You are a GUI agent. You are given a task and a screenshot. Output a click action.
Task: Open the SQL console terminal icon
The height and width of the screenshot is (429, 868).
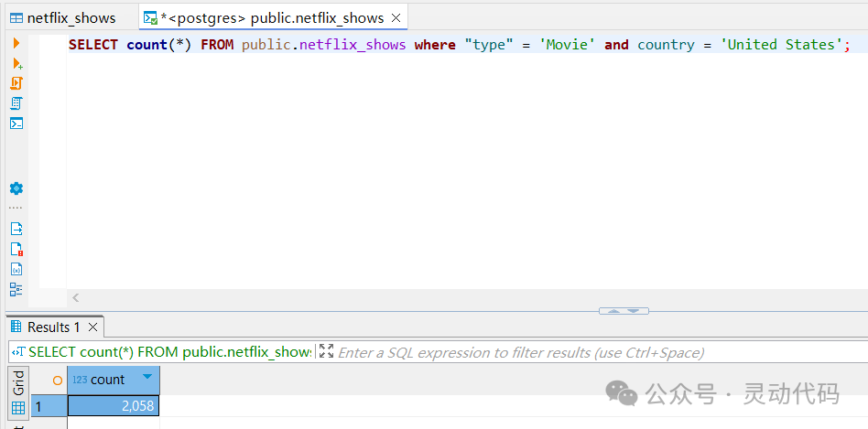tap(16, 123)
